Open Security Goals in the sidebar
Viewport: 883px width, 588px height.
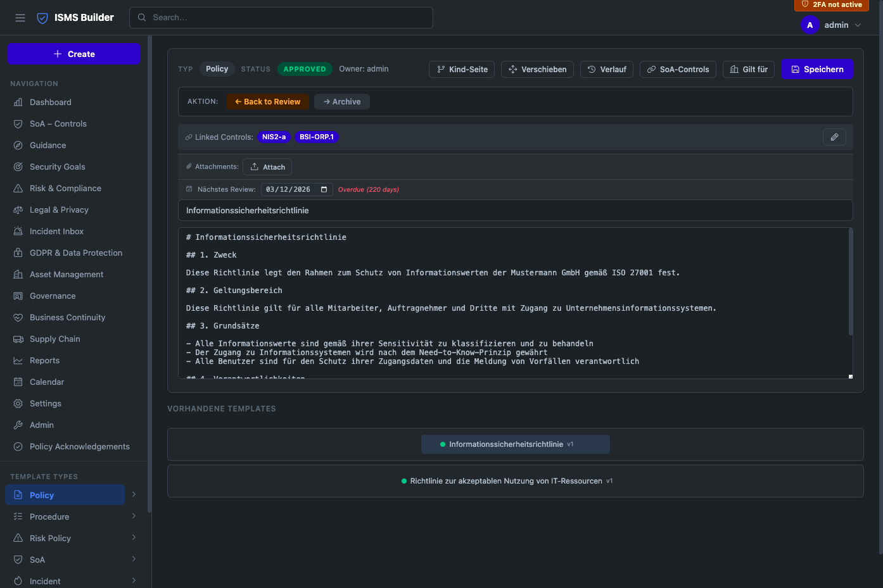(75, 167)
